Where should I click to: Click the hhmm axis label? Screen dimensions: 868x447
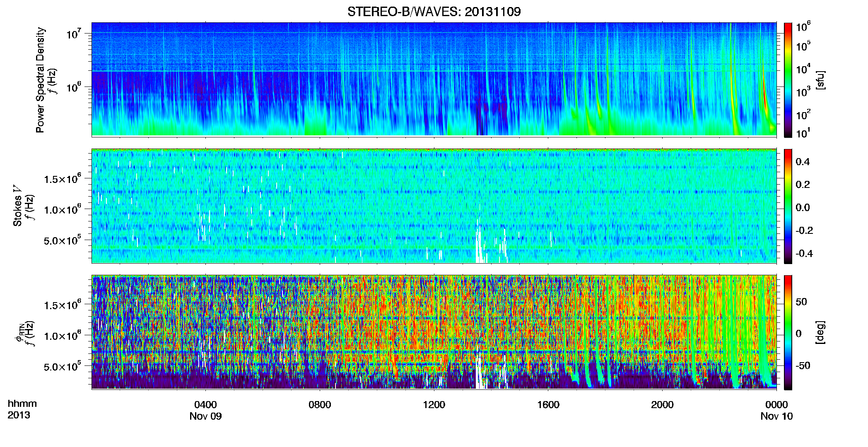point(22,404)
